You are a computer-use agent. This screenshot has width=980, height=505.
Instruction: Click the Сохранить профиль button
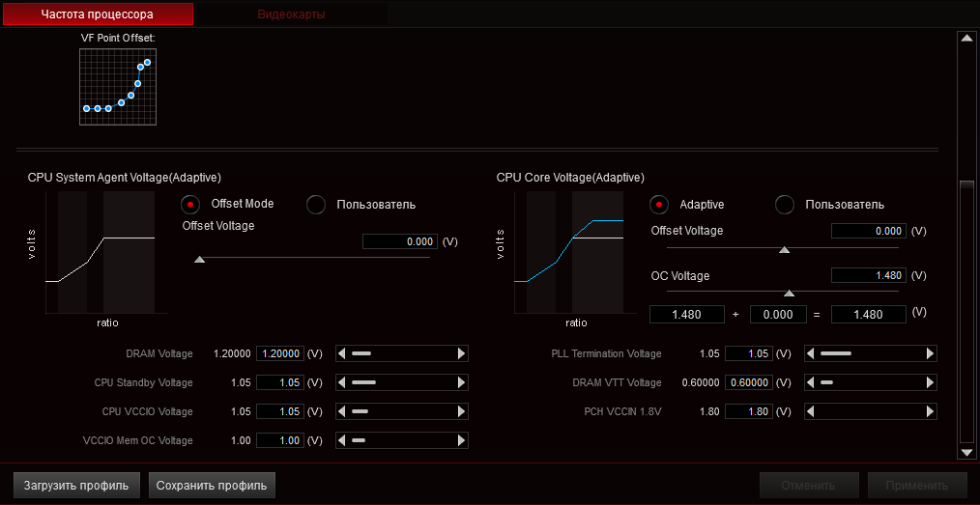(x=212, y=485)
